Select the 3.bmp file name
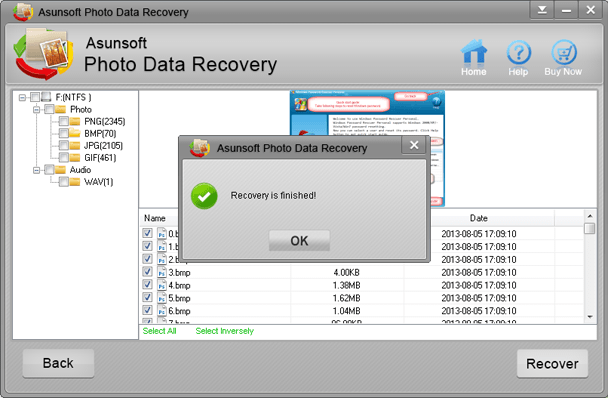 click(179, 273)
